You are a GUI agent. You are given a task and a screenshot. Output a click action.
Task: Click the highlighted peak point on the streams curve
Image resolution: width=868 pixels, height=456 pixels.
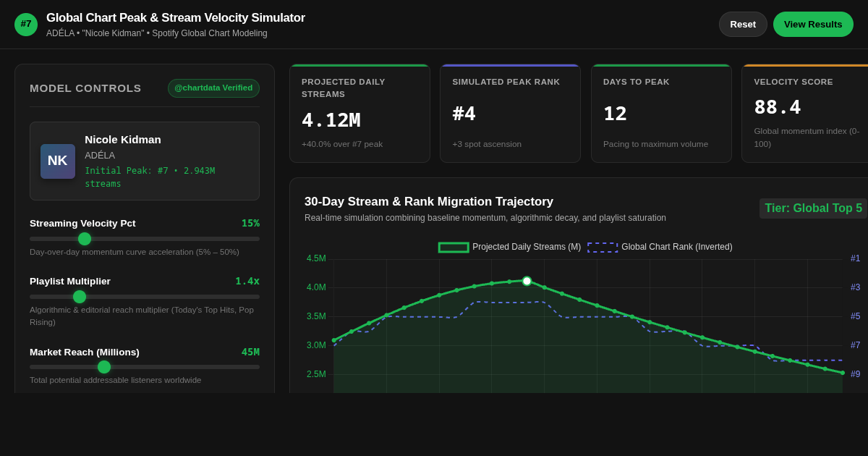527,281
